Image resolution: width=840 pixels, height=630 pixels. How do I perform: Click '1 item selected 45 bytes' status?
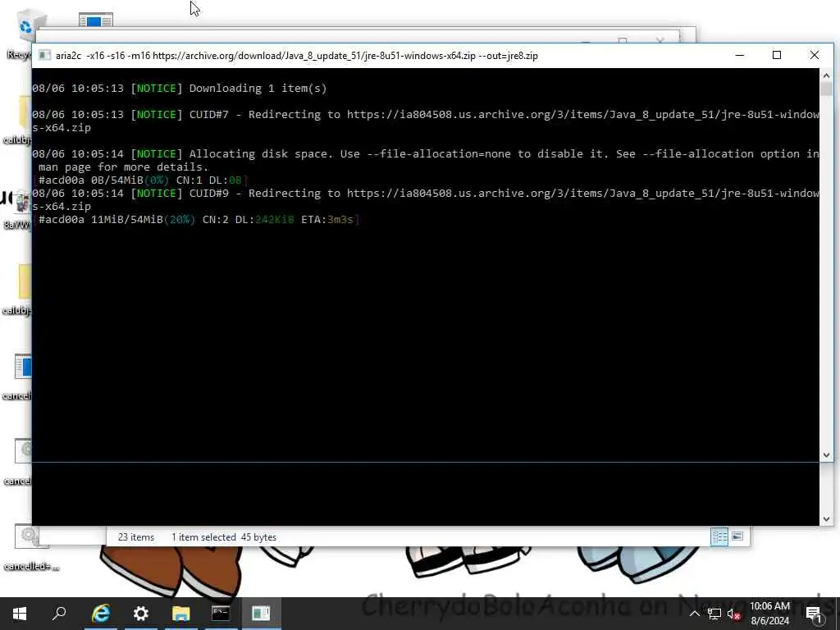(224, 537)
